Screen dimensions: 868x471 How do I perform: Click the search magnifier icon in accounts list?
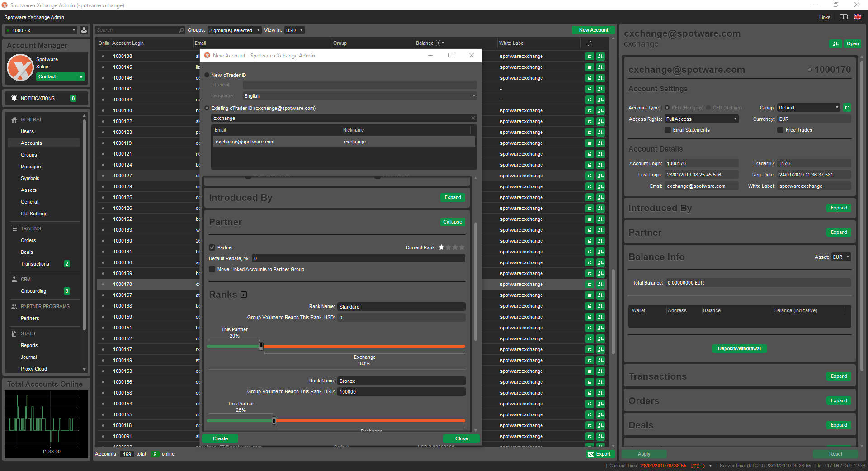[x=182, y=30]
